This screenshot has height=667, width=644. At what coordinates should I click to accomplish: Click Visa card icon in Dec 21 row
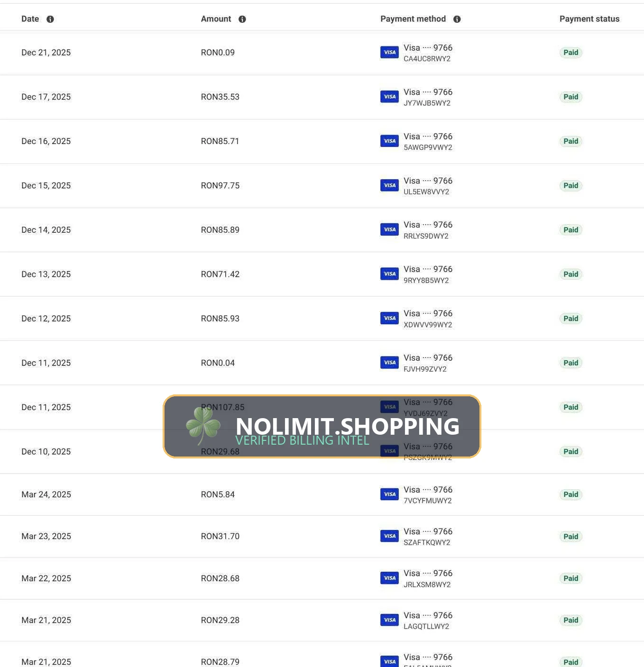(389, 52)
